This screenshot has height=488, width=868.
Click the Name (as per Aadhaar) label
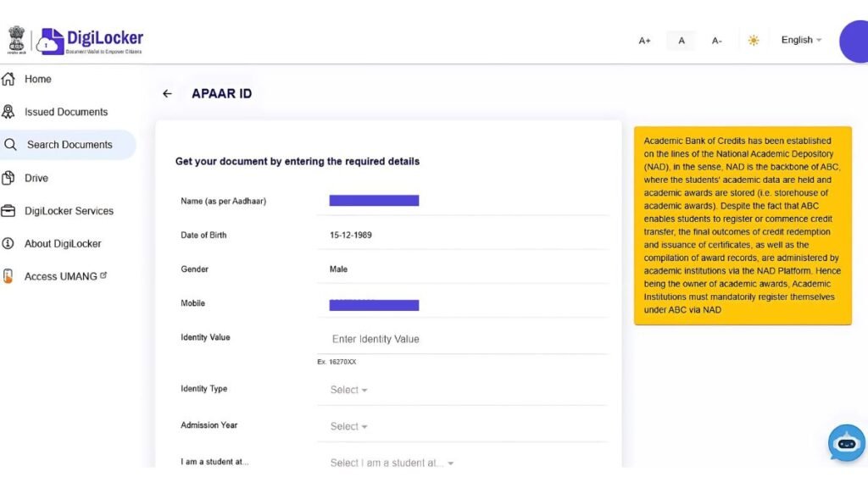[x=223, y=202]
